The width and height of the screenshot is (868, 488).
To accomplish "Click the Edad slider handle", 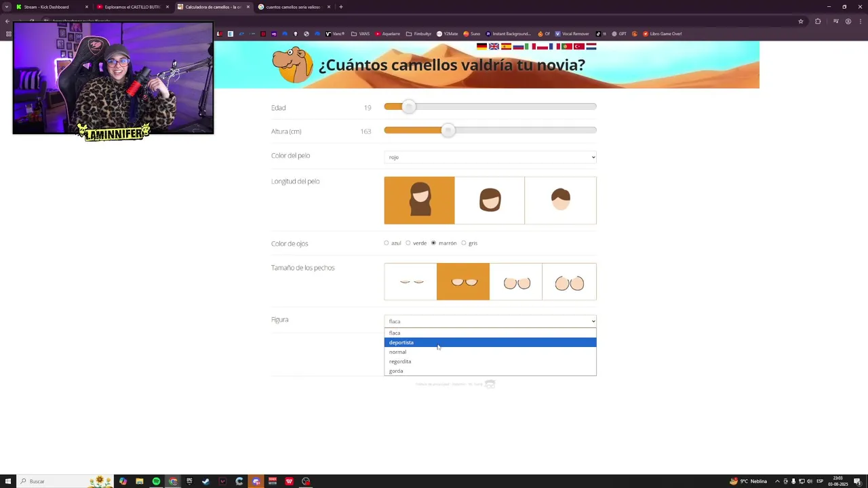I will point(408,107).
